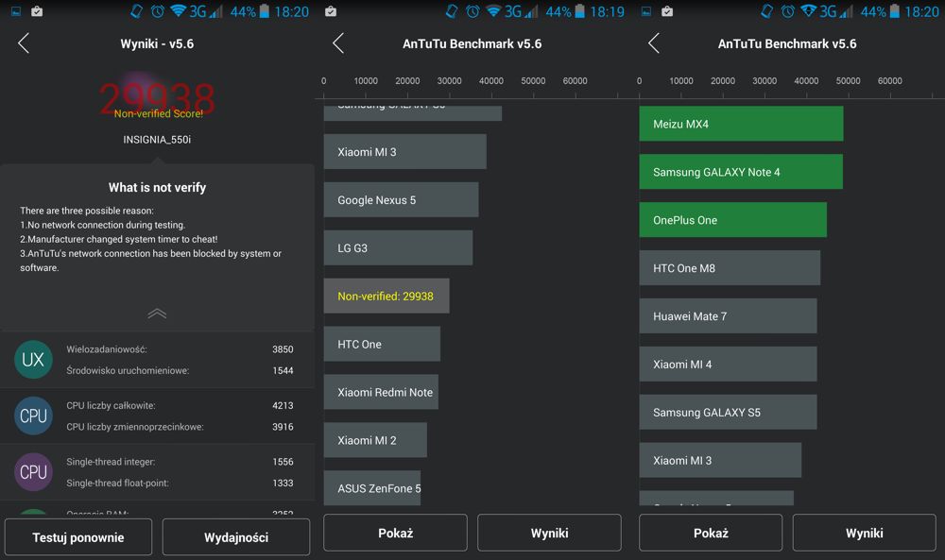Tap the blue CPU icon
This screenshot has width=945, height=560.
[33, 416]
